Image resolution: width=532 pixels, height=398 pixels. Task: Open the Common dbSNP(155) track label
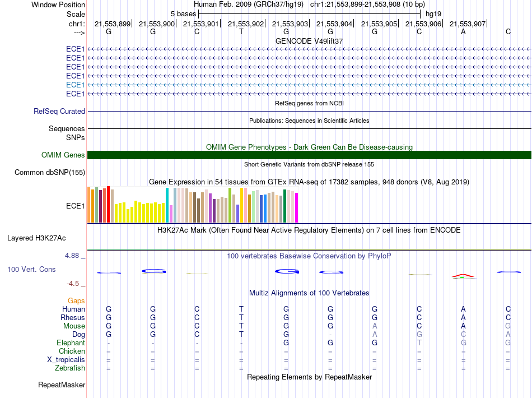tap(49, 173)
